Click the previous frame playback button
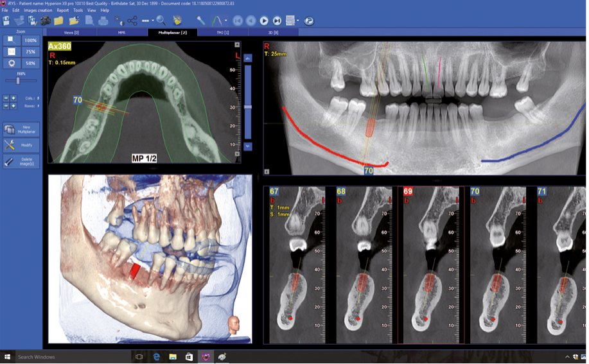 (x=251, y=21)
